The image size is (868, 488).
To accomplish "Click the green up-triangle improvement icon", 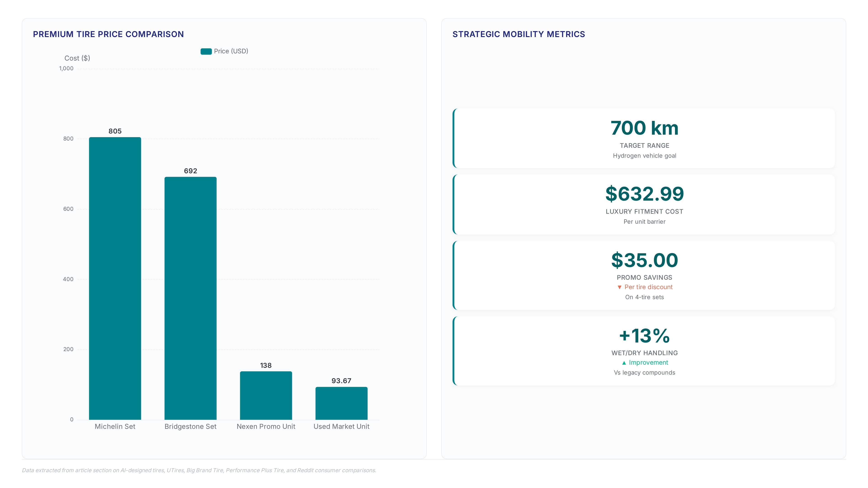I will click(x=624, y=363).
